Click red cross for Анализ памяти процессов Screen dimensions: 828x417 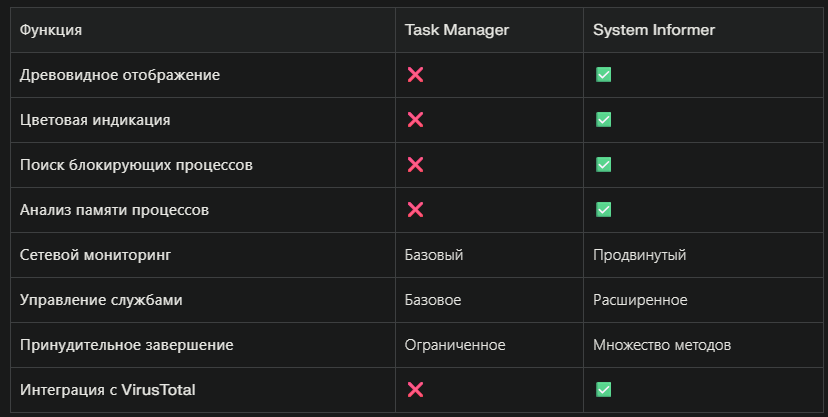(x=415, y=210)
